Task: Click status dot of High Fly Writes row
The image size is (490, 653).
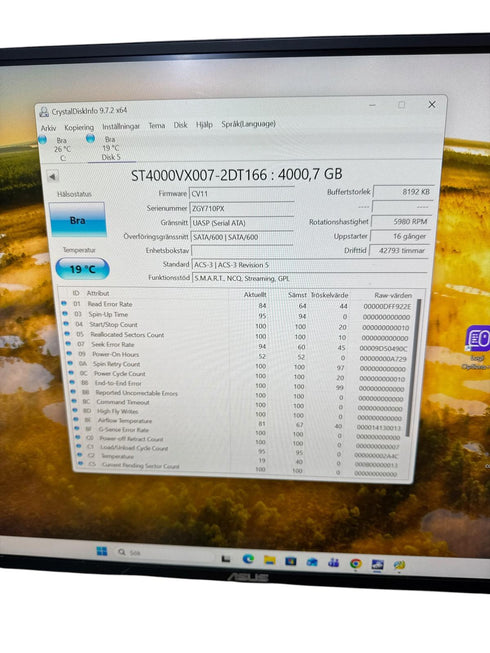Action: [75, 410]
